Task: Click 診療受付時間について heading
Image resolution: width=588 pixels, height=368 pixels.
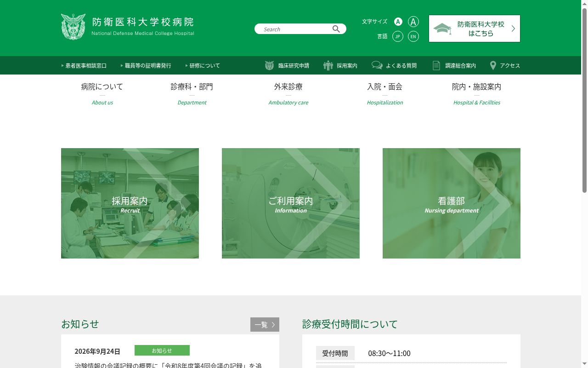Action: point(350,324)
